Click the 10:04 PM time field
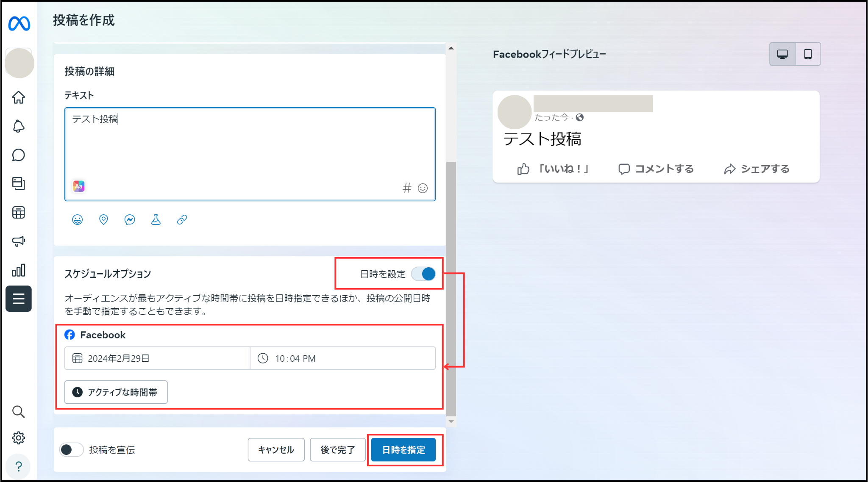Screen dimensions: 868x482 click(343, 358)
